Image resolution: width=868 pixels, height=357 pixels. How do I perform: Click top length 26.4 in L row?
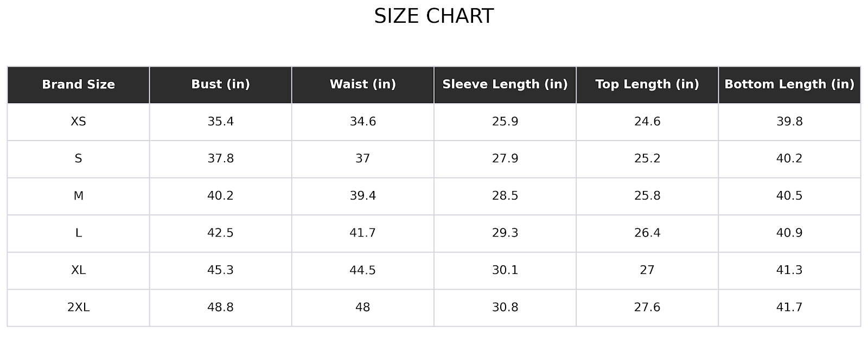(647, 233)
